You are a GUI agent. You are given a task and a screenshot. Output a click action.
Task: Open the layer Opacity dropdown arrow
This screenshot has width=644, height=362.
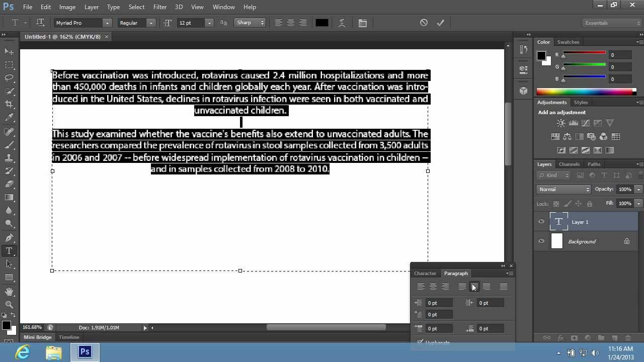638,190
